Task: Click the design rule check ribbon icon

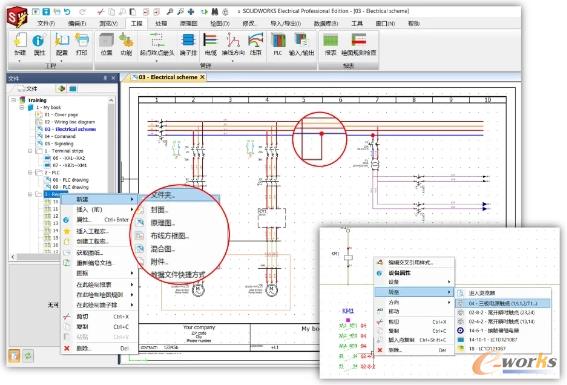Action: coord(359,44)
